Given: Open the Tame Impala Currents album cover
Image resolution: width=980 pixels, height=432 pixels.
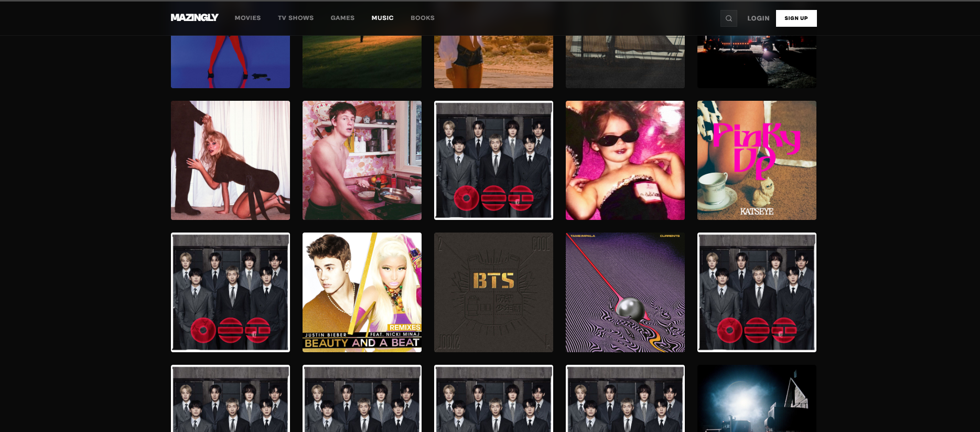Looking at the screenshot, I should [x=625, y=292].
